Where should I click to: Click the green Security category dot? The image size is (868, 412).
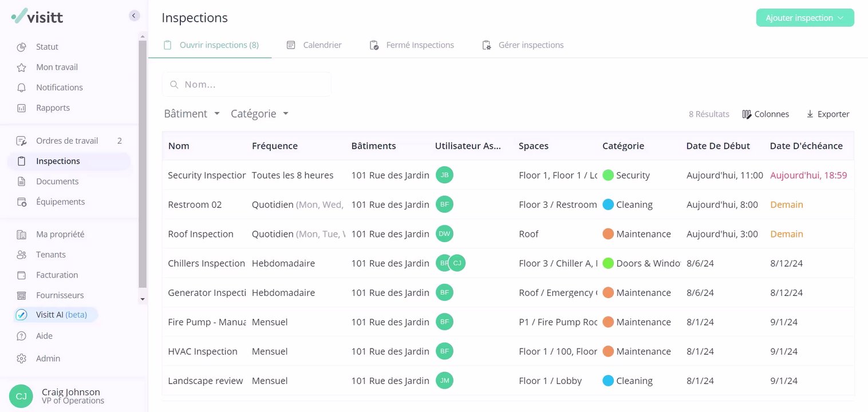tap(608, 175)
